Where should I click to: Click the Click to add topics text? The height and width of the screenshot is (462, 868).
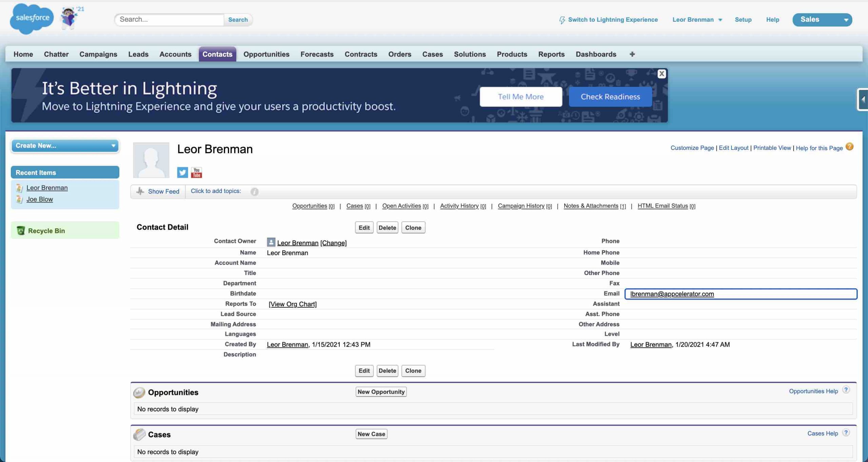(x=216, y=191)
